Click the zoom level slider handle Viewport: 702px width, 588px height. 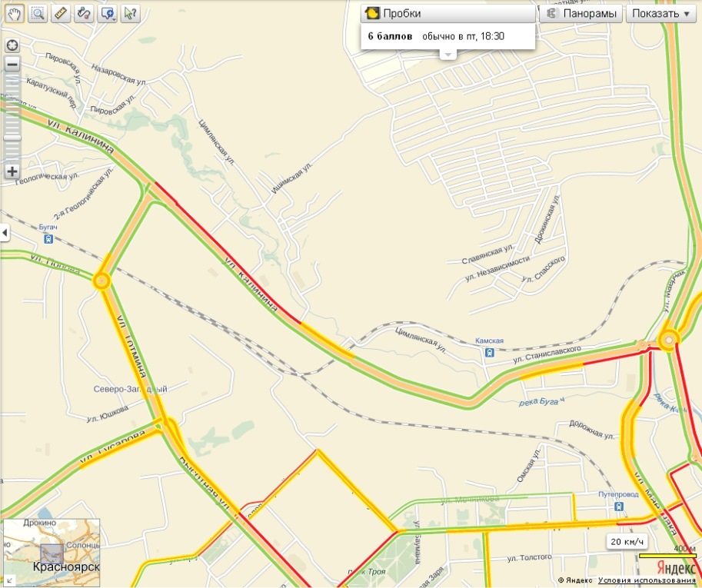point(12,138)
